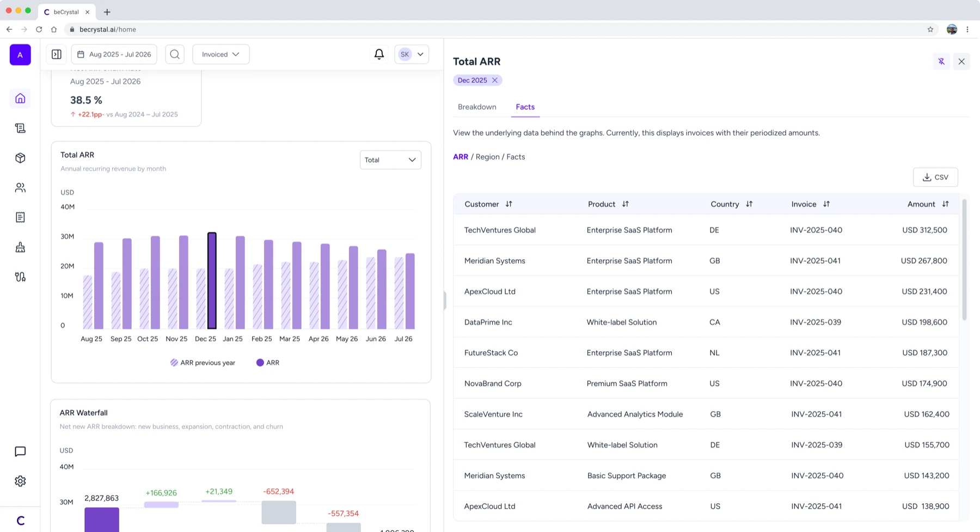Remove the Dec 2025 filter chip
The height and width of the screenshot is (532, 980).
(x=495, y=80)
